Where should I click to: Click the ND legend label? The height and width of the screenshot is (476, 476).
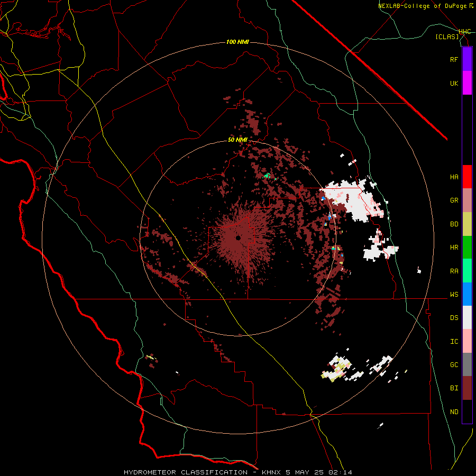pos(454,412)
